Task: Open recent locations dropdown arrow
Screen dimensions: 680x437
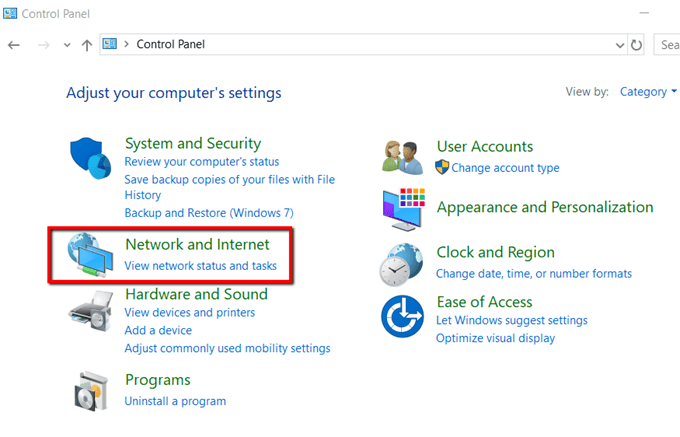Action: pos(67,45)
